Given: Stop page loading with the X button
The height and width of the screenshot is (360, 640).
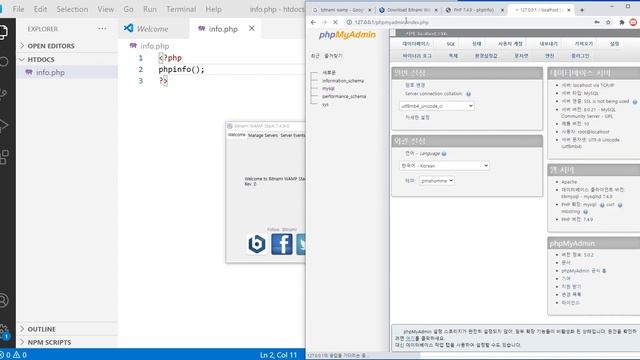Looking at the screenshot, I should coord(335,22).
